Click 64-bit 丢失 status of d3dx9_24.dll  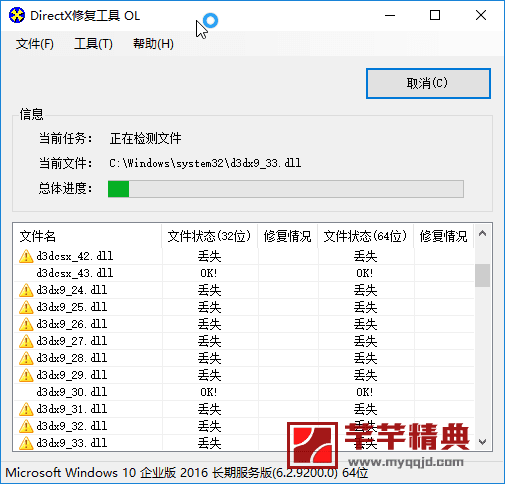click(x=365, y=290)
